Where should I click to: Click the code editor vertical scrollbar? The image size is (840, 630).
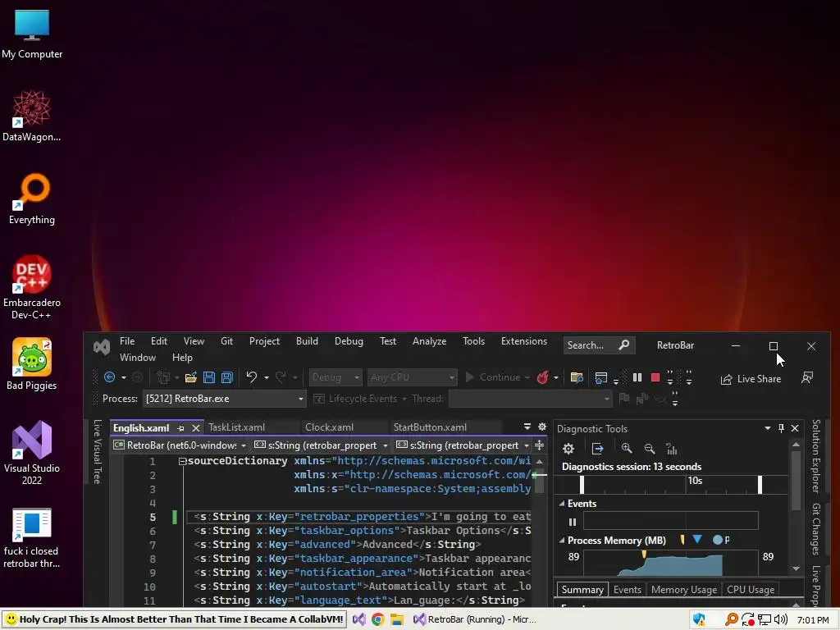click(x=540, y=531)
